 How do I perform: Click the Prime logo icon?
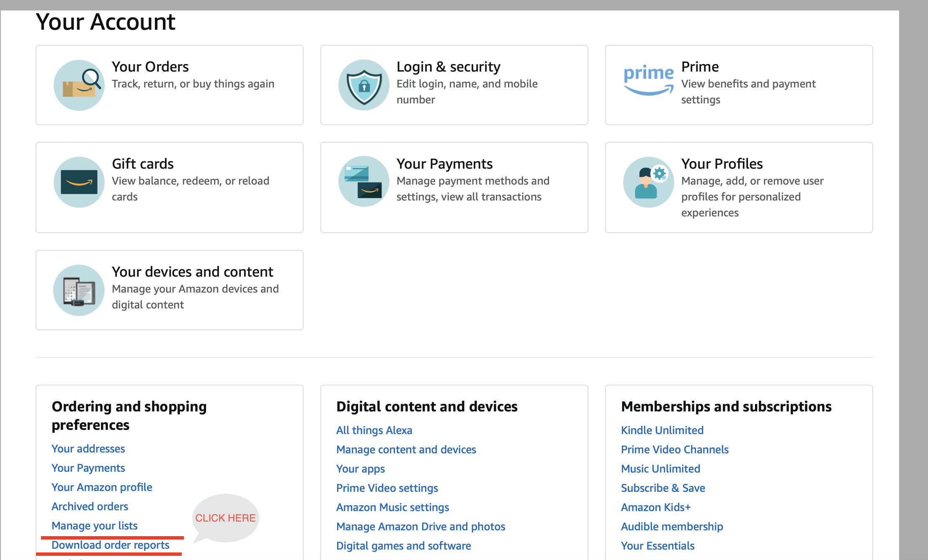click(x=648, y=80)
